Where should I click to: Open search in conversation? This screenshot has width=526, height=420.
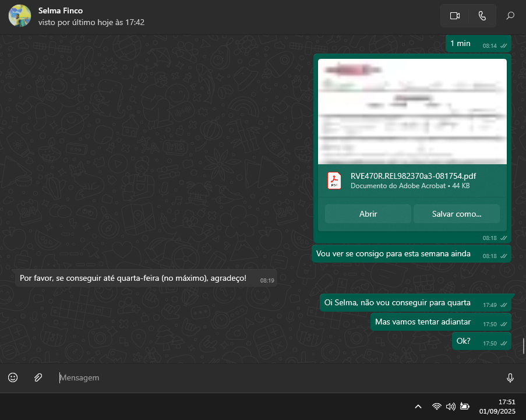[x=510, y=16]
